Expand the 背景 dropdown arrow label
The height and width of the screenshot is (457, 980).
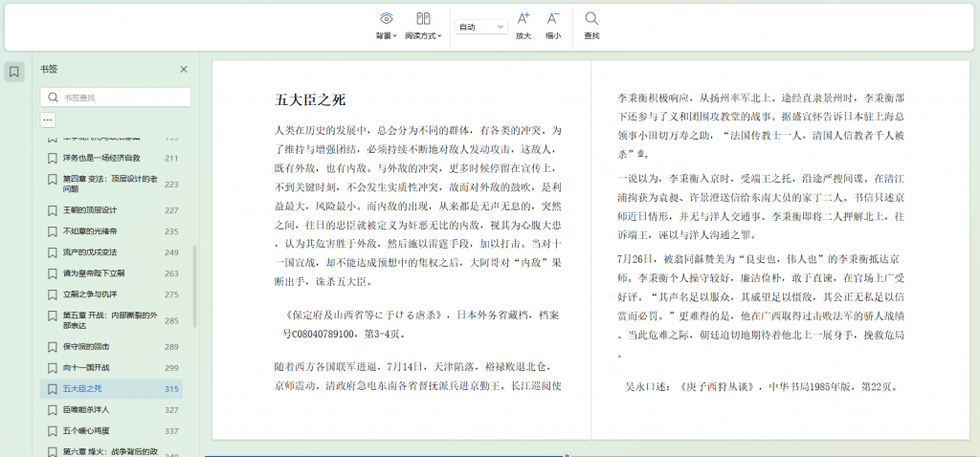pyautogui.click(x=387, y=36)
